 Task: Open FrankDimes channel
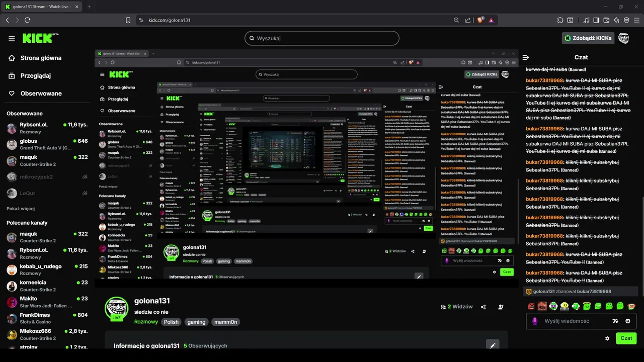[47, 318]
